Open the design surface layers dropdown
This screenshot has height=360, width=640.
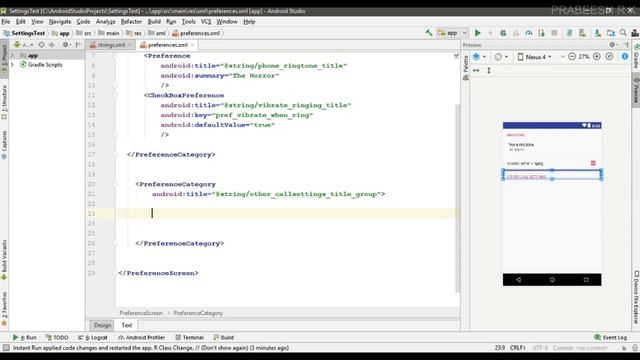[480, 57]
